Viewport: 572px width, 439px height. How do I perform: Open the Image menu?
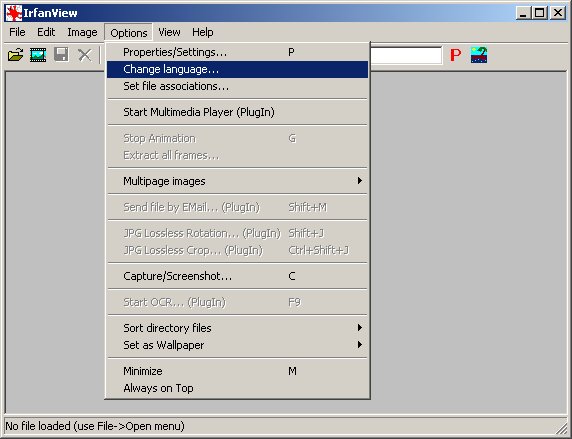pyautogui.click(x=82, y=32)
